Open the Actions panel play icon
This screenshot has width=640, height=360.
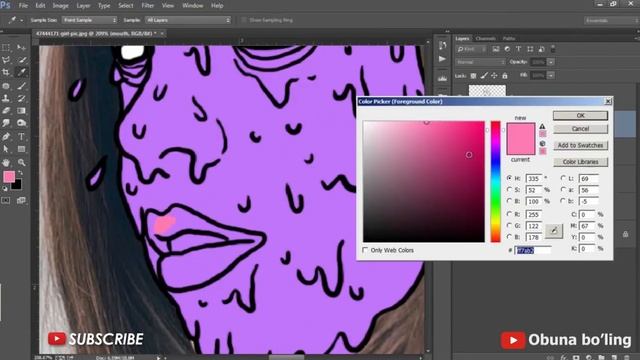point(442,59)
